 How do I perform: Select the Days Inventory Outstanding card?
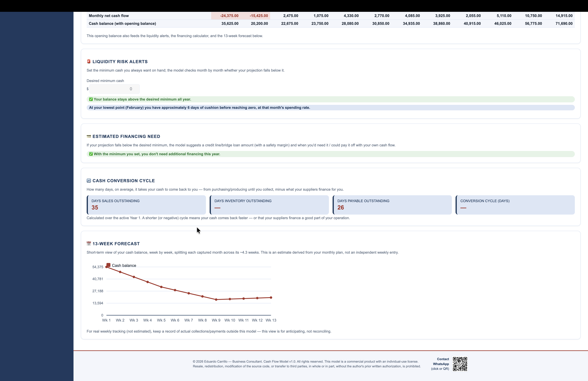269,205
